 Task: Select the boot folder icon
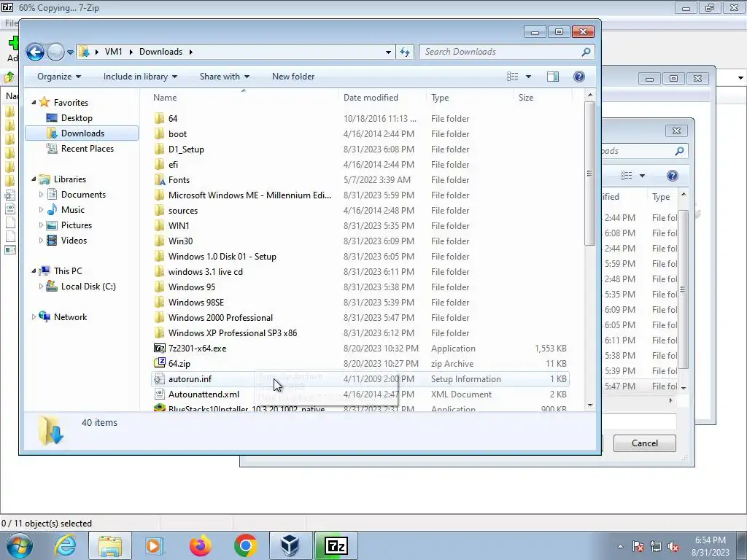point(160,134)
